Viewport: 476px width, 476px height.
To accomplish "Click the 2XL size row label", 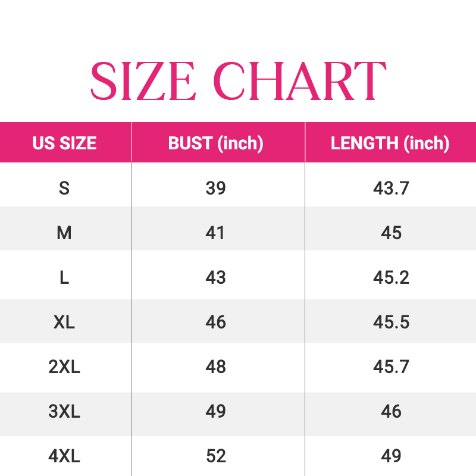I will coord(64,367).
